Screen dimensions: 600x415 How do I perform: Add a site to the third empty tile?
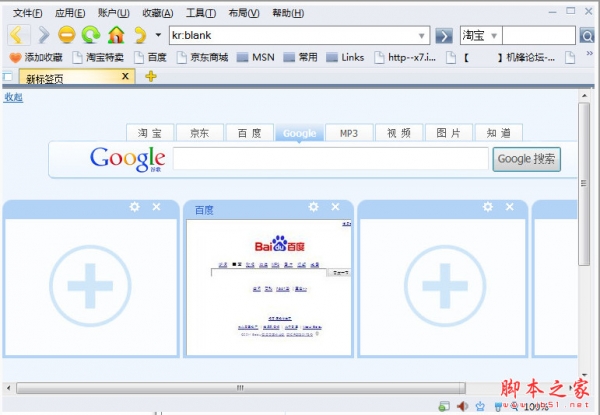445,286
